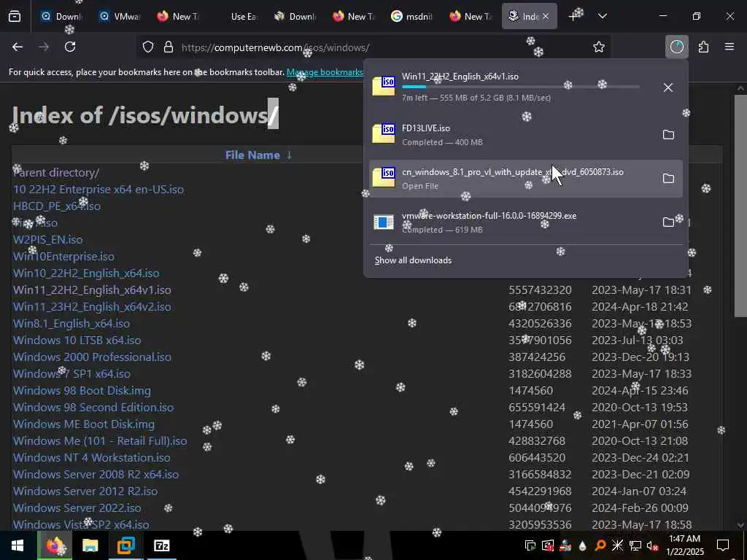Open the notification center icon
The width and height of the screenshot is (747, 560).
click(723, 545)
